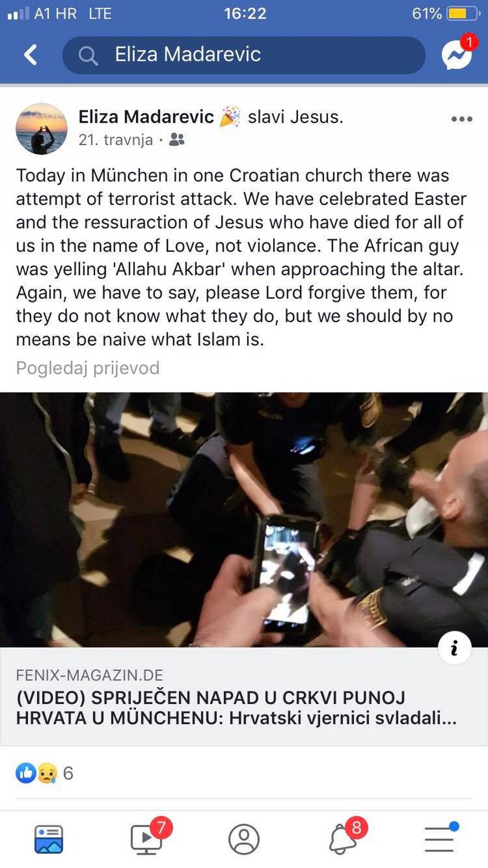Screen dimensions: 488x868
Task: Tap Pogledaj prijevod to translate post
Action: pyautogui.click(x=88, y=367)
